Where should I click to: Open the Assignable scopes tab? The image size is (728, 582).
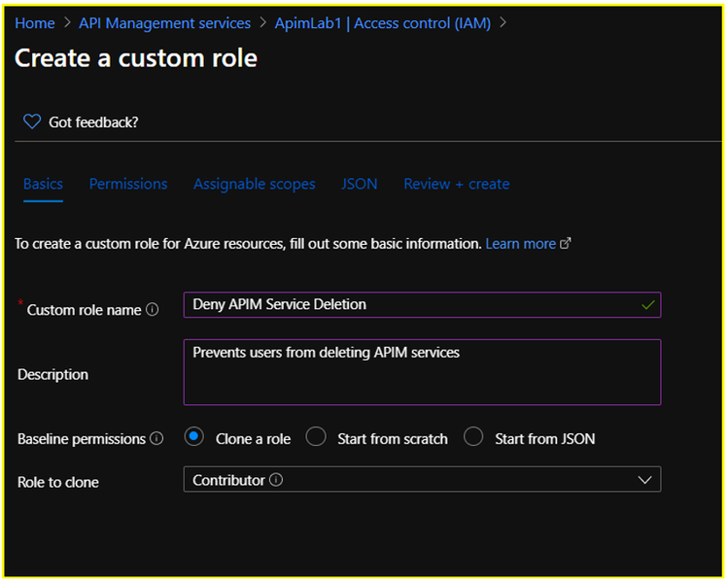[x=254, y=184]
